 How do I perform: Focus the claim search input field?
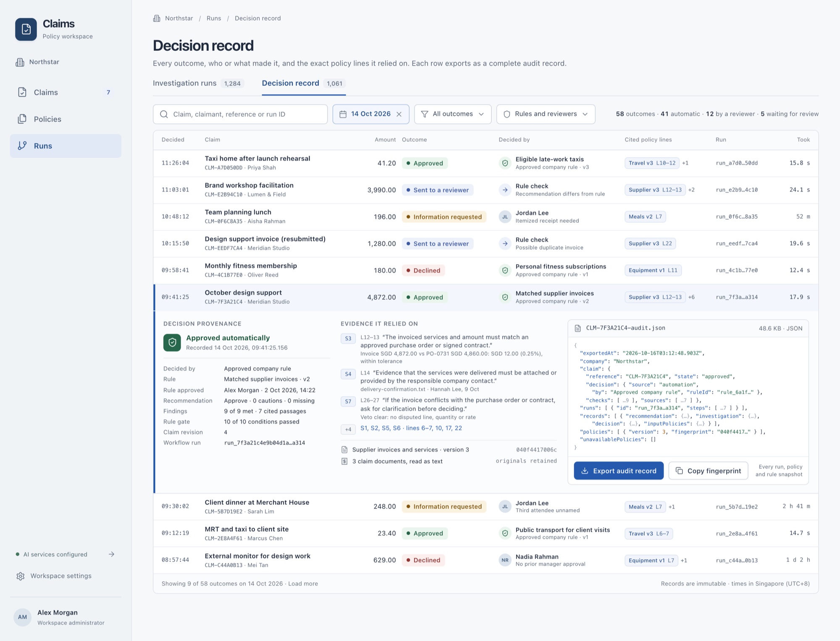(240, 114)
